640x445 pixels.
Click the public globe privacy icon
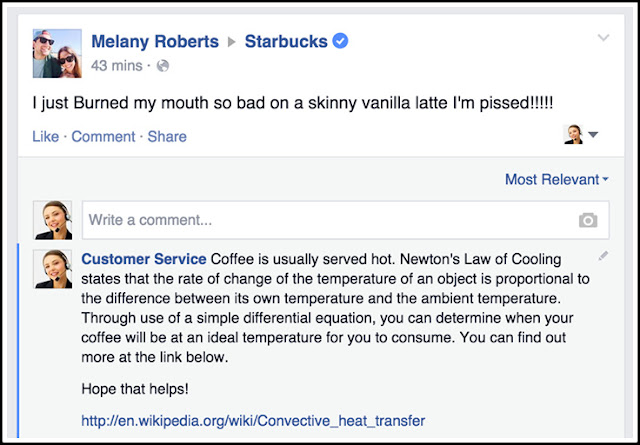click(x=164, y=66)
